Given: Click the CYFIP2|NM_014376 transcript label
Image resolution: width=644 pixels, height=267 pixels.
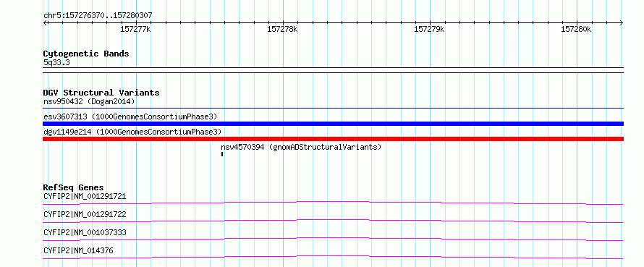Looking at the screenshot, I should [x=78, y=250].
